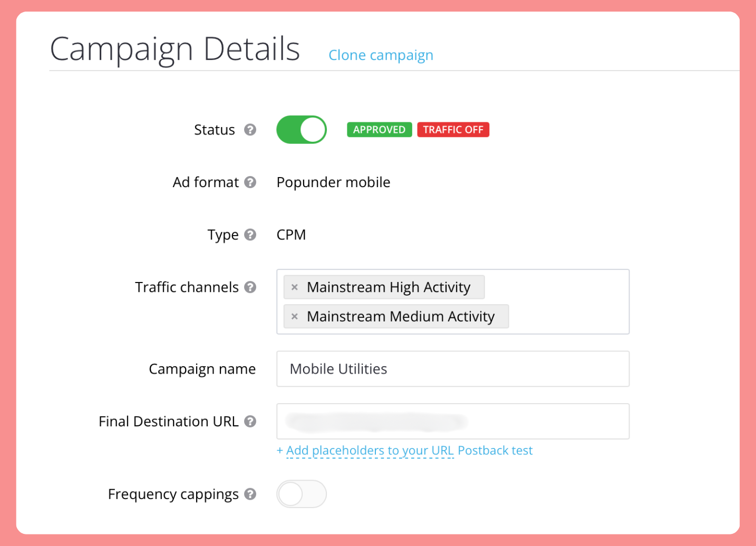Image resolution: width=756 pixels, height=546 pixels.
Task: Open the Ad format help tooltip icon
Action: 250,182
